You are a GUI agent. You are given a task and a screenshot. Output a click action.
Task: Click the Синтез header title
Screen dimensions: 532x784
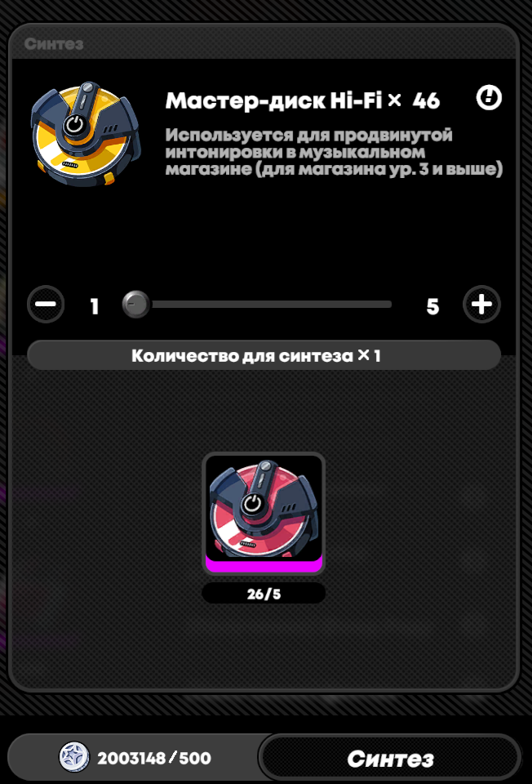coord(54,44)
